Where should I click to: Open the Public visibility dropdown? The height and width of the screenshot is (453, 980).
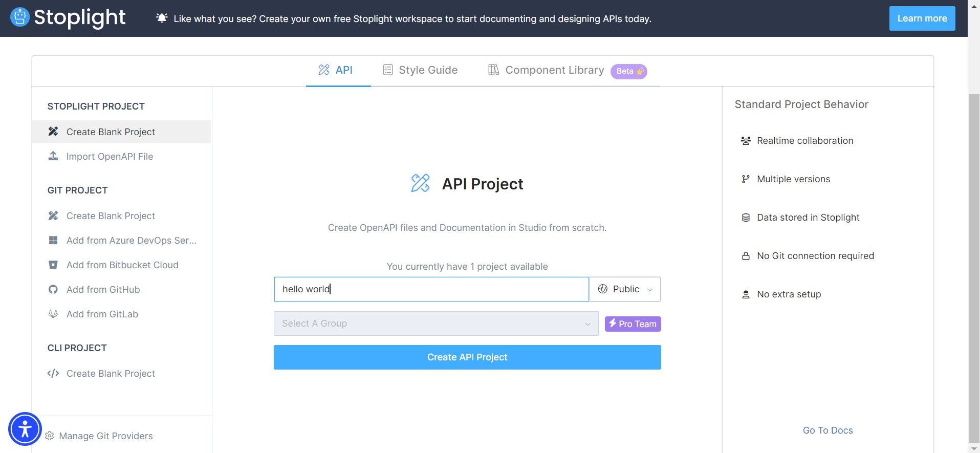(x=625, y=289)
